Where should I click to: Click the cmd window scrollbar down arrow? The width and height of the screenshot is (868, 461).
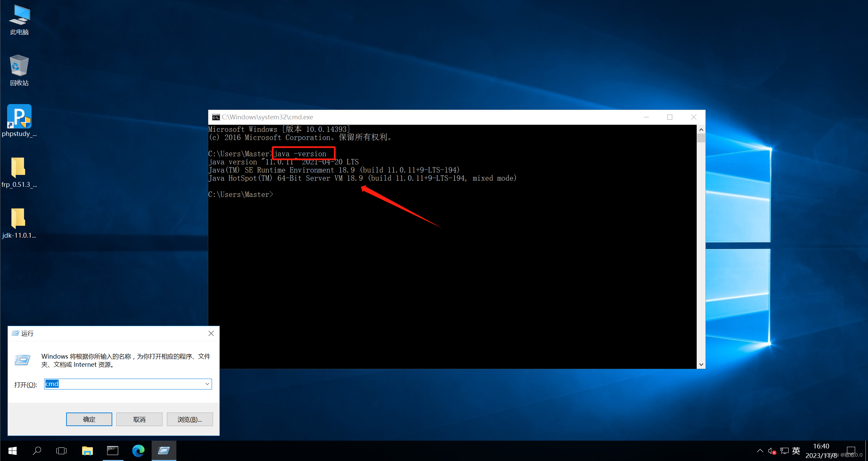pos(701,365)
